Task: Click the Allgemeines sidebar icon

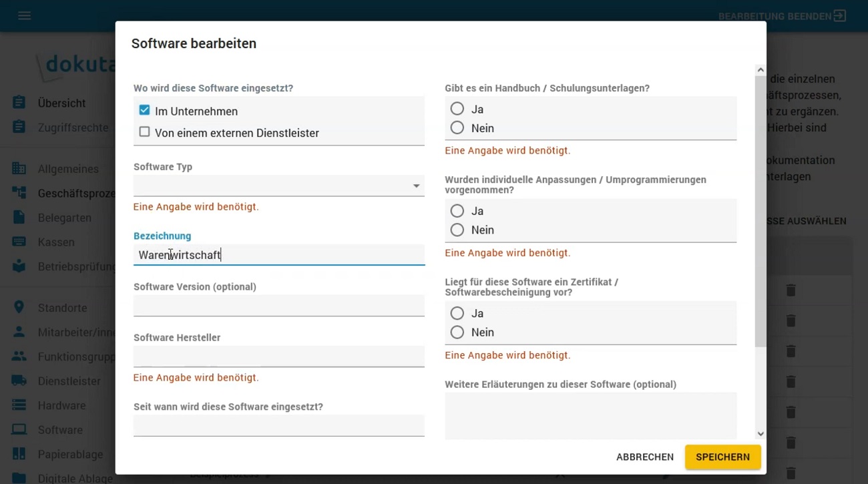Action: pyautogui.click(x=19, y=169)
